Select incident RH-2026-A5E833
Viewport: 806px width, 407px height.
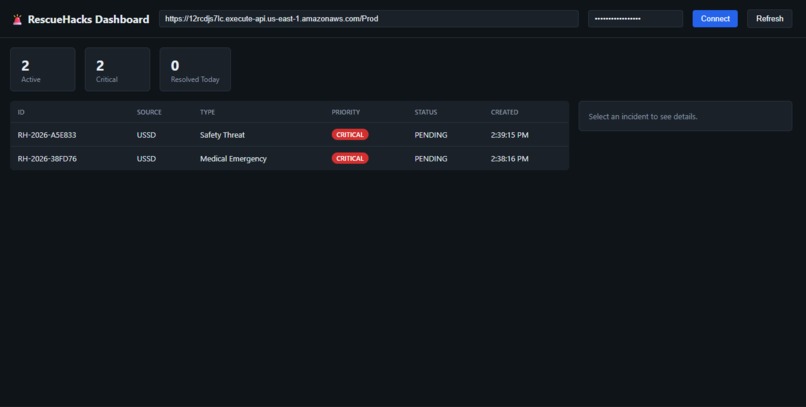point(289,135)
